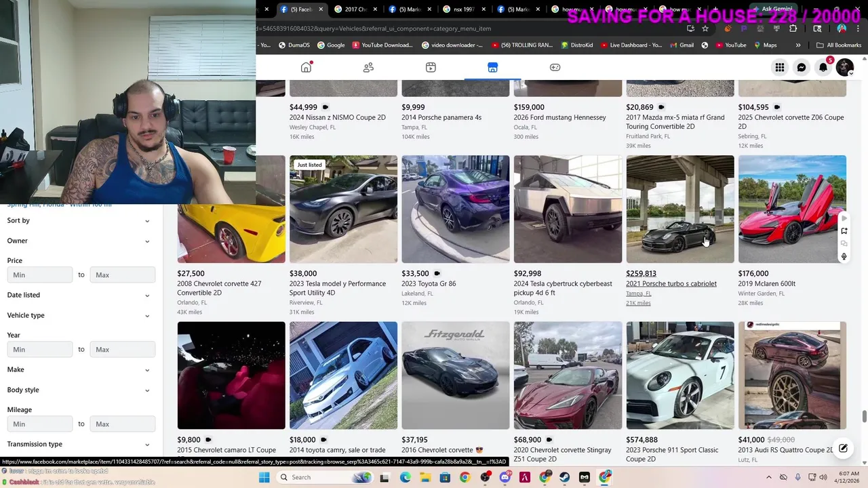Open browser extensions puzzle icon

pyautogui.click(x=793, y=28)
